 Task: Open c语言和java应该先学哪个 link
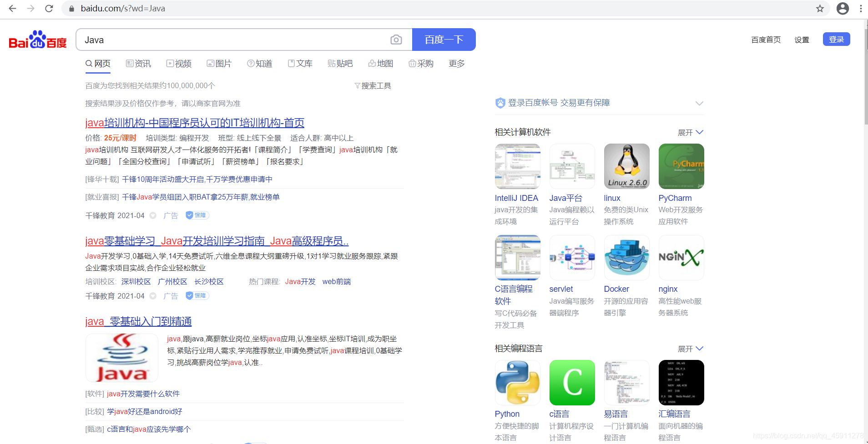pos(149,429)
